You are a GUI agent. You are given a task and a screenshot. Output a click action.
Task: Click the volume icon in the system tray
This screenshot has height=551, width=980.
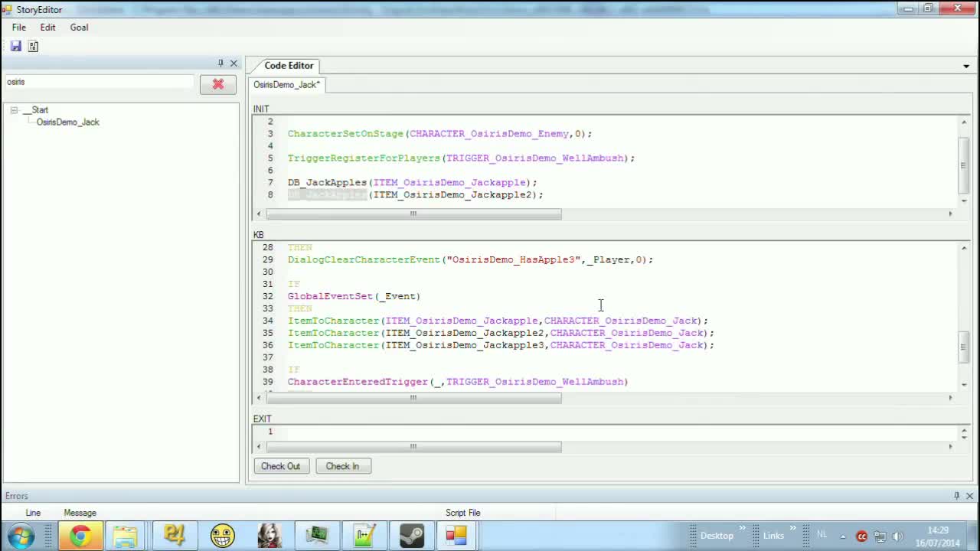tap(897, 536)
